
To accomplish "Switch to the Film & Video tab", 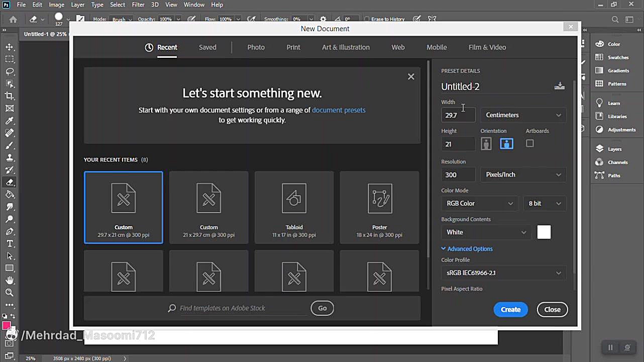I will tap(487, 47).
